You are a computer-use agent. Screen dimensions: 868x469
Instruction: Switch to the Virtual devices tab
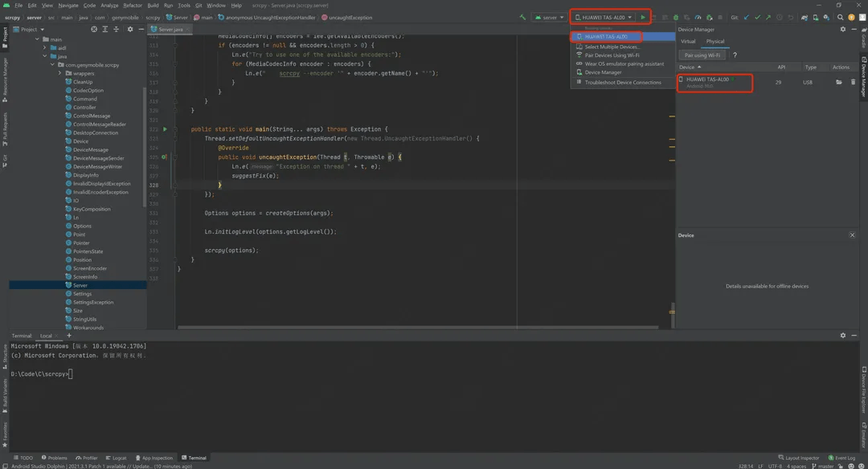[x=688, y=41]
